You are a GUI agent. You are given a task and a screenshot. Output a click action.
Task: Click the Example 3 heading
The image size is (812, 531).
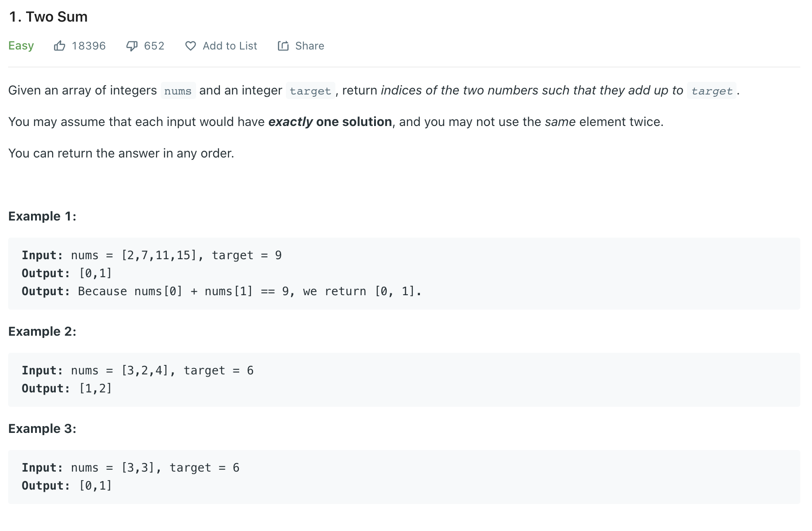[x=42, y=429]
